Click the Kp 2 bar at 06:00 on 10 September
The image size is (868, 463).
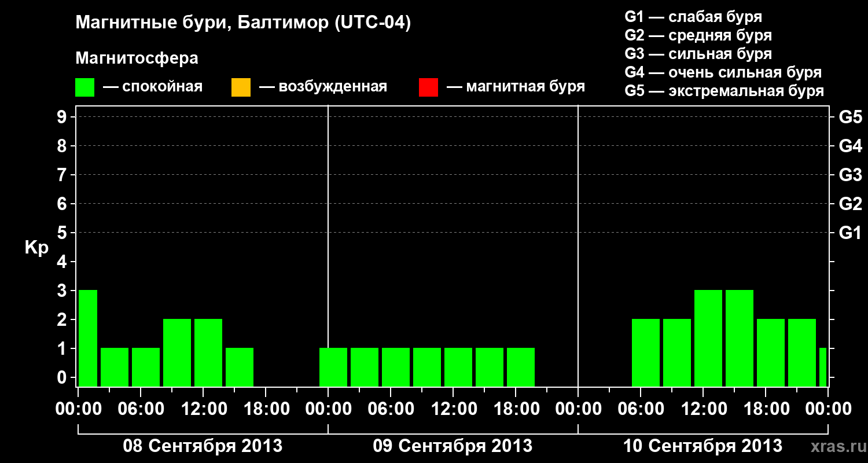click(646, 352)
